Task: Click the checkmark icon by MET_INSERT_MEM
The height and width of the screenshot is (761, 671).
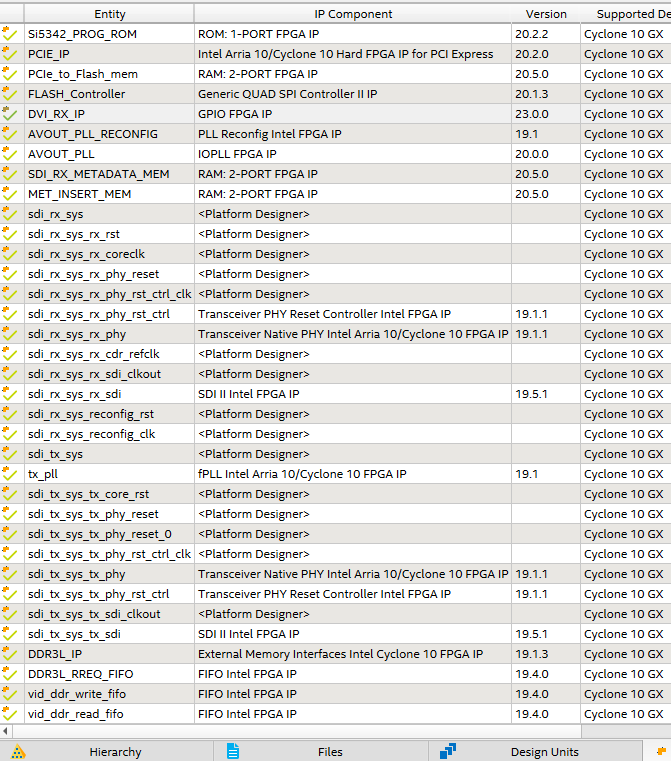Action: point(10,194)
